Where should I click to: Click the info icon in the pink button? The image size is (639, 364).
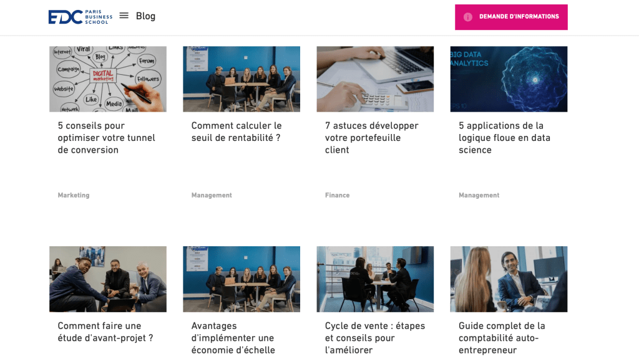point(468,17)
